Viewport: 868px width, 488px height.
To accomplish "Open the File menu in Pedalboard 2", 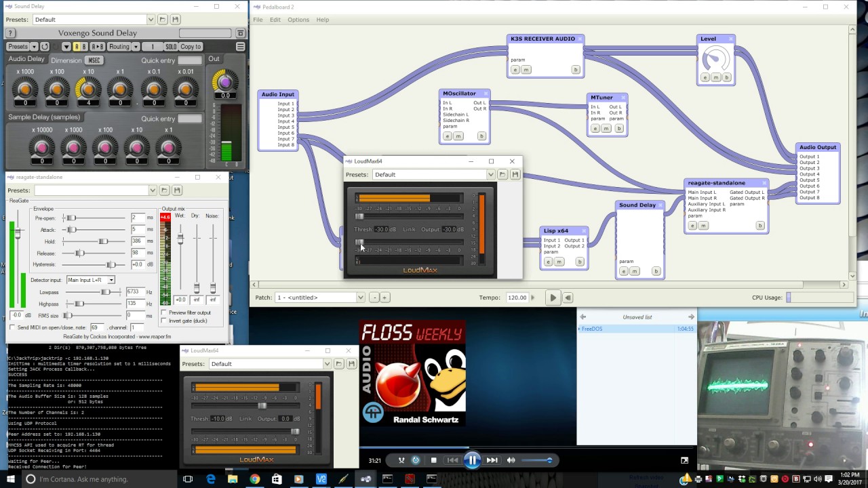I will click(258, 20).
